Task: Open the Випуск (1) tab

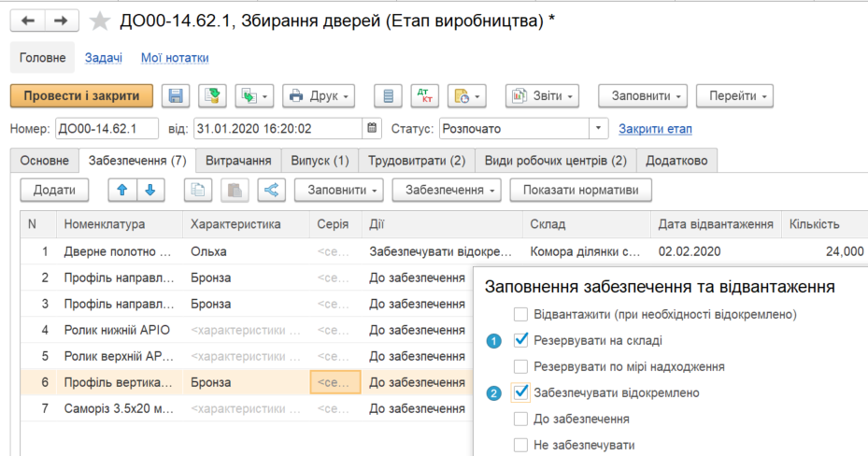Action: click(x=320, y=161)
